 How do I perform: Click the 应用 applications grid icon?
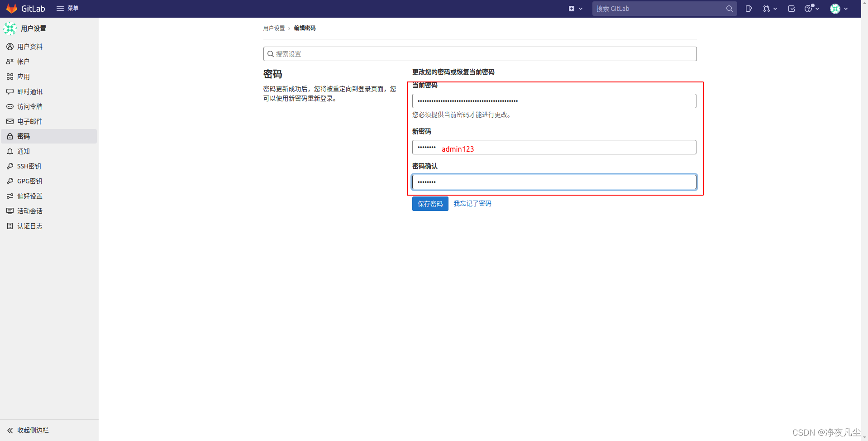point(10,77)
